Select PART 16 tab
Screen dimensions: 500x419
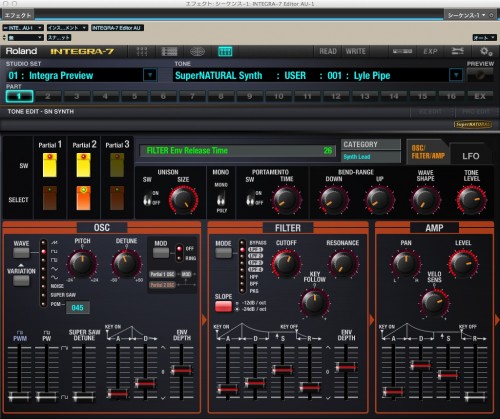tap(451, 96)
